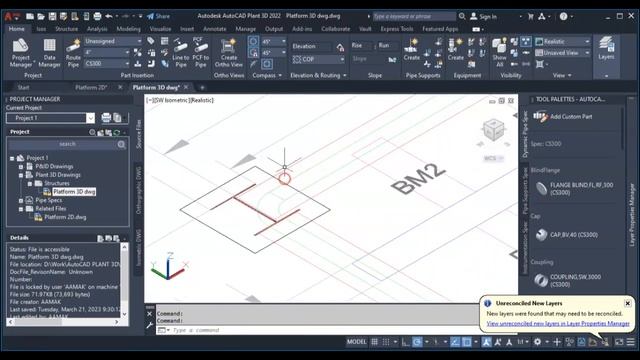640x360 pixels.
Task: Start the Route Pipe tool
Action: point(73,53)
